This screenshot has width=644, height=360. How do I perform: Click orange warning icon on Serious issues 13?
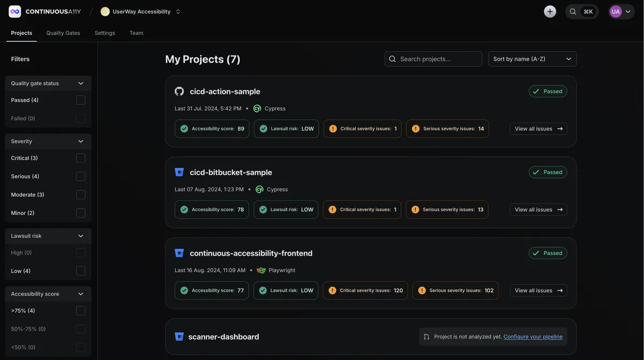pos(415,210)
